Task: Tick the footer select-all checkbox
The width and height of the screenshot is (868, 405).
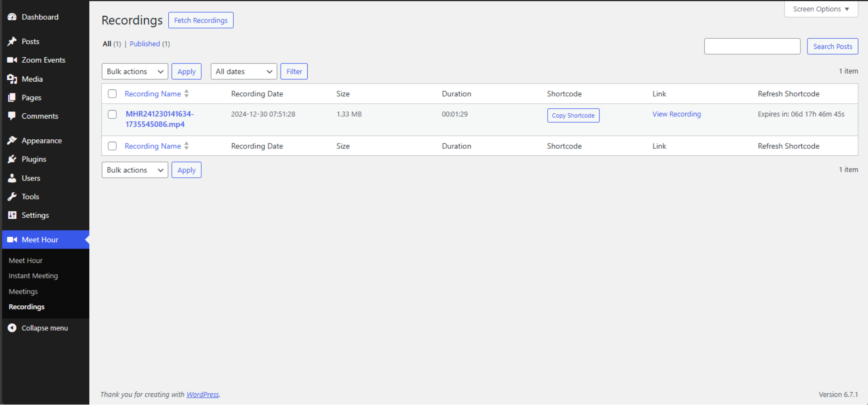Action: tap(112, 146)
